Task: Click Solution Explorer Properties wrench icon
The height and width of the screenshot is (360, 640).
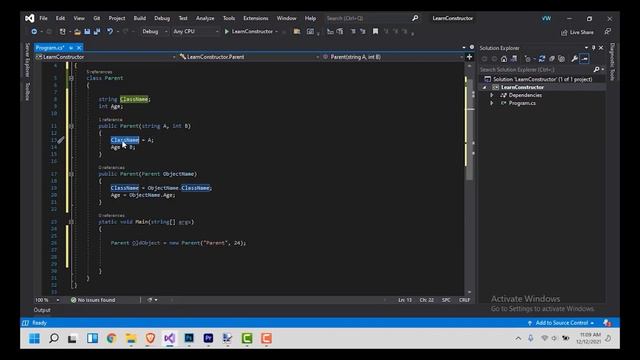Action: 574,59
